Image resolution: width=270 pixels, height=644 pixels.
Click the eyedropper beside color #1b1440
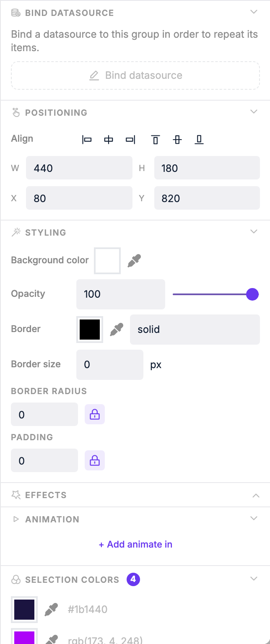pyautogui.click(x=51, y=609)
